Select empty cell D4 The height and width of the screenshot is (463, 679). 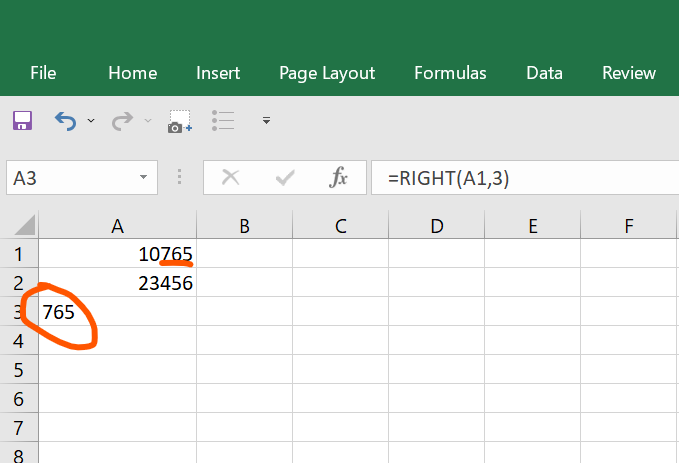tap(437, 341)
